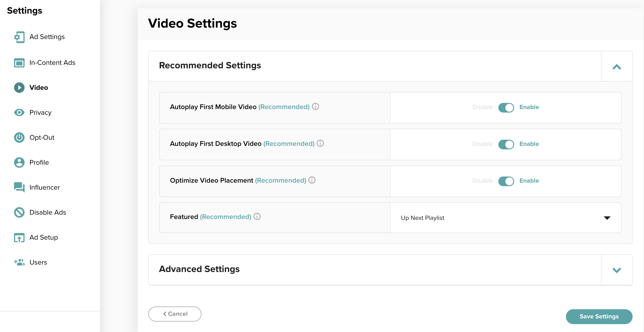This screenshot has width=644, height=332.
Task: Click the Ad Settings icon in sidebar
Action: [x=20, y=37]
